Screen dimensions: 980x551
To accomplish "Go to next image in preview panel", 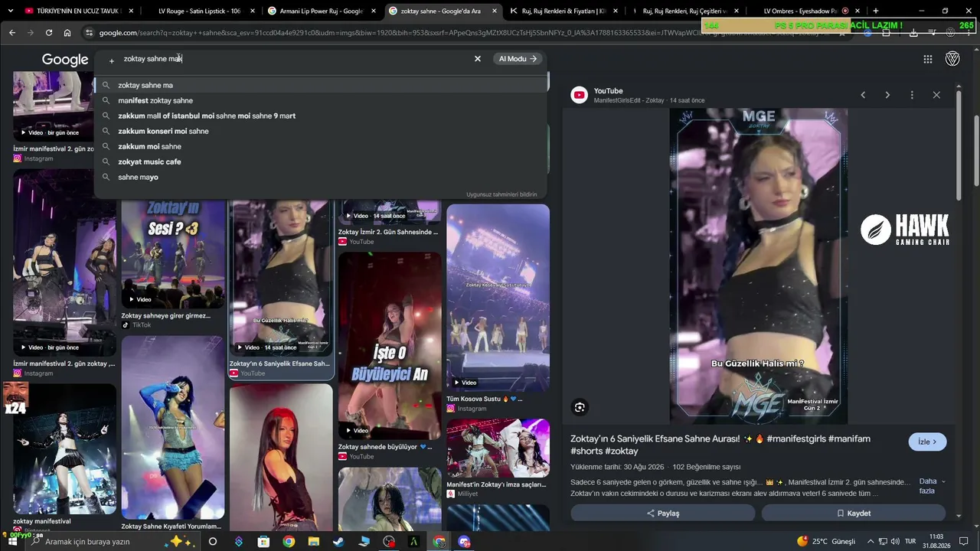I will (887, 95).
